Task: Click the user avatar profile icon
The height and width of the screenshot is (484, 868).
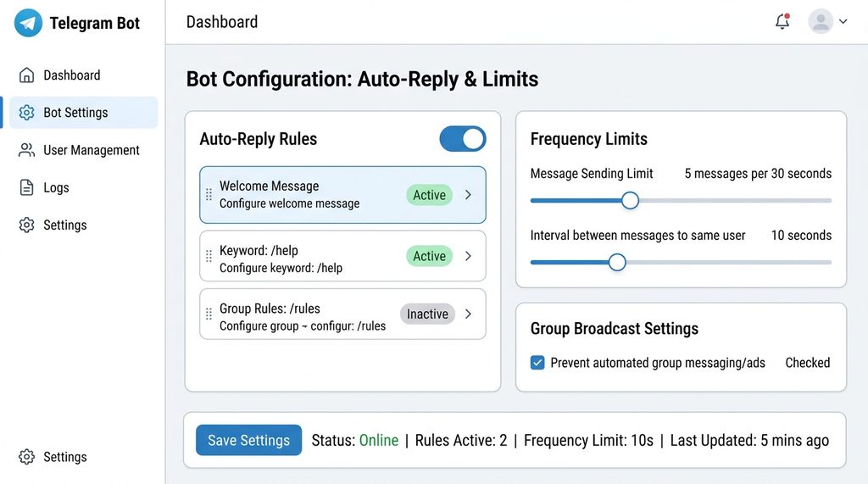Action: tap(821, 22)
